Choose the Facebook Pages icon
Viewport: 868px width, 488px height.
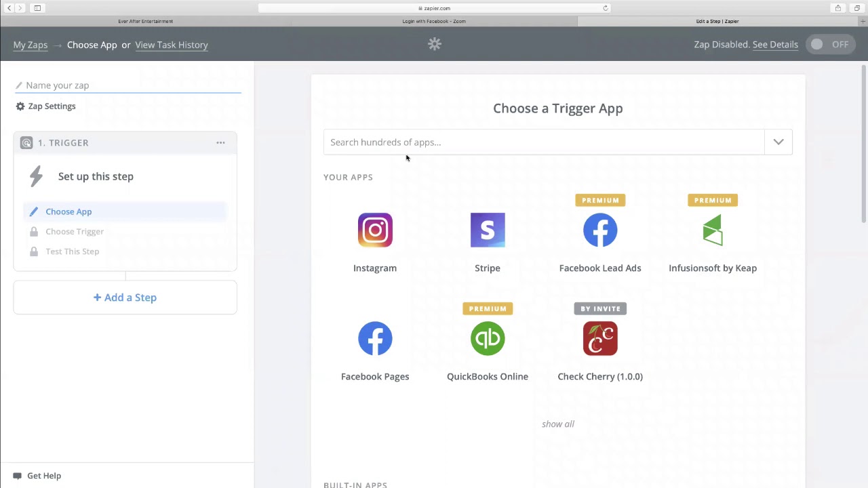pyautogui.click(x=375, y=339)
